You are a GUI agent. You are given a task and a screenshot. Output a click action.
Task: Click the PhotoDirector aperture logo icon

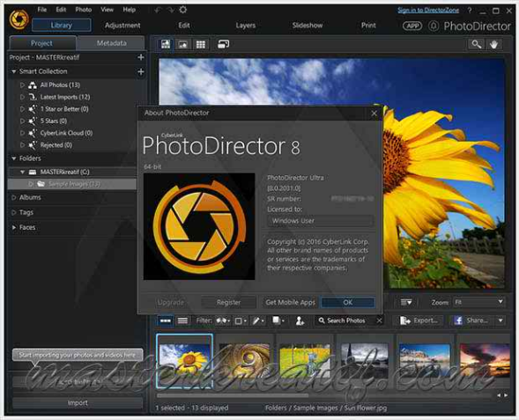[x=19, y=19]
